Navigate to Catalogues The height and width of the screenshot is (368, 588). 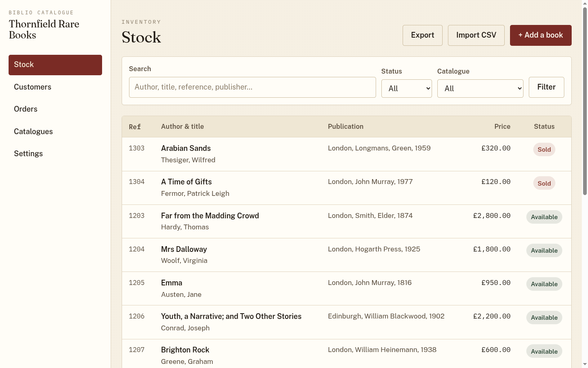tap(55, 132)
